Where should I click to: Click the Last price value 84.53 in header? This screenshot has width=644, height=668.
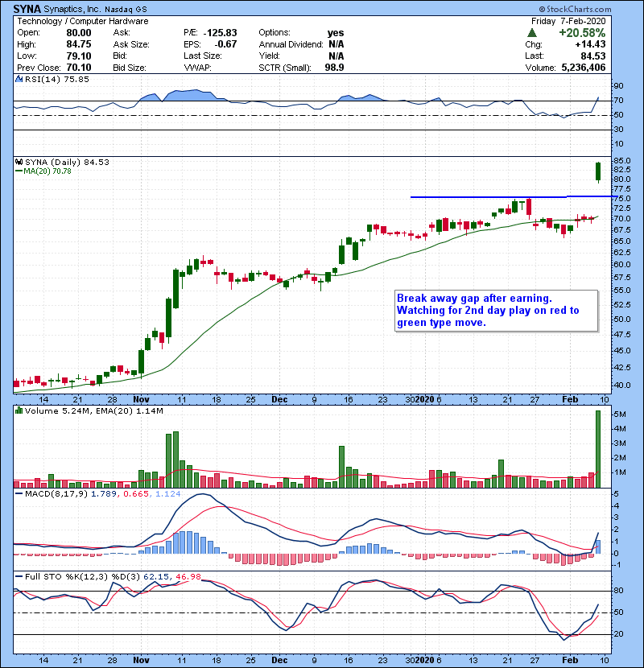[593, 56]
